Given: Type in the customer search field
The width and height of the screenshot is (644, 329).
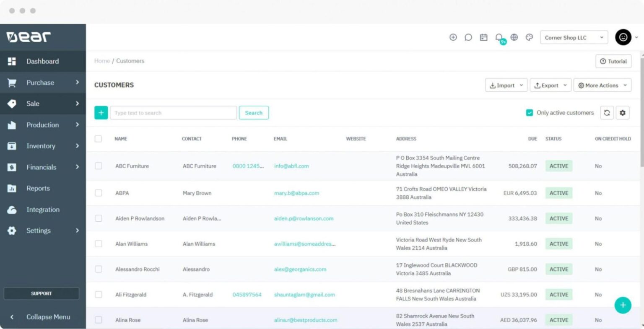Looking at the screenshot, I should tap(173, 112).
